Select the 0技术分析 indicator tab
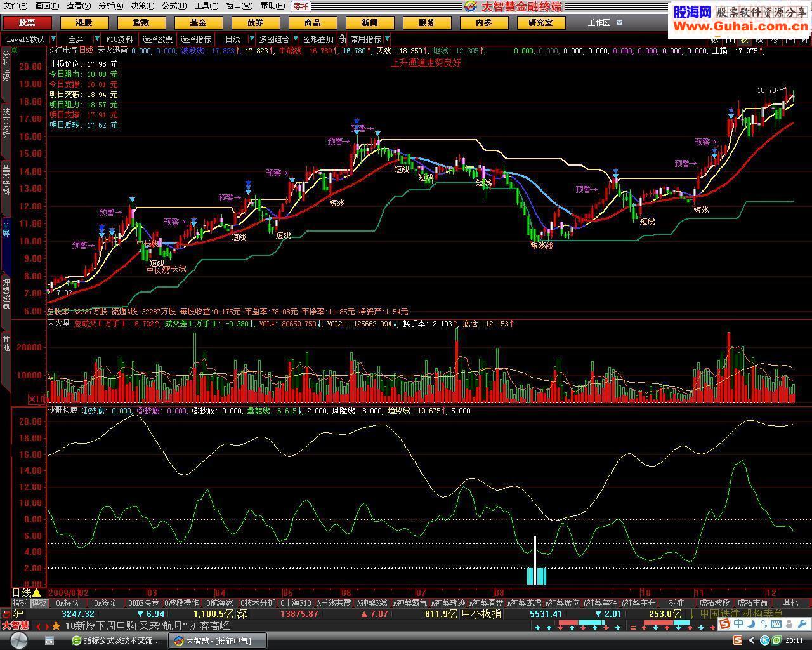The height and width of the screenshot is (650, 812). (x=258, y=602)
